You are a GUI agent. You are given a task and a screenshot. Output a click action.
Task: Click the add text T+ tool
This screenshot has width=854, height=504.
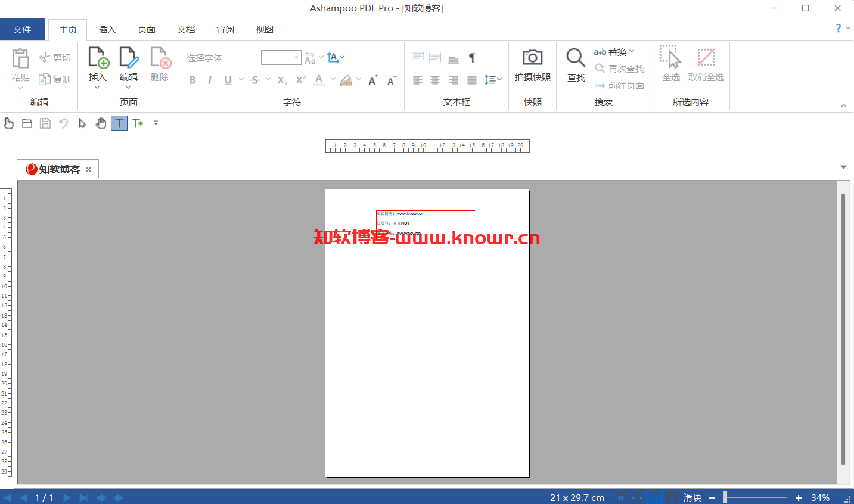tap(138, 123)
